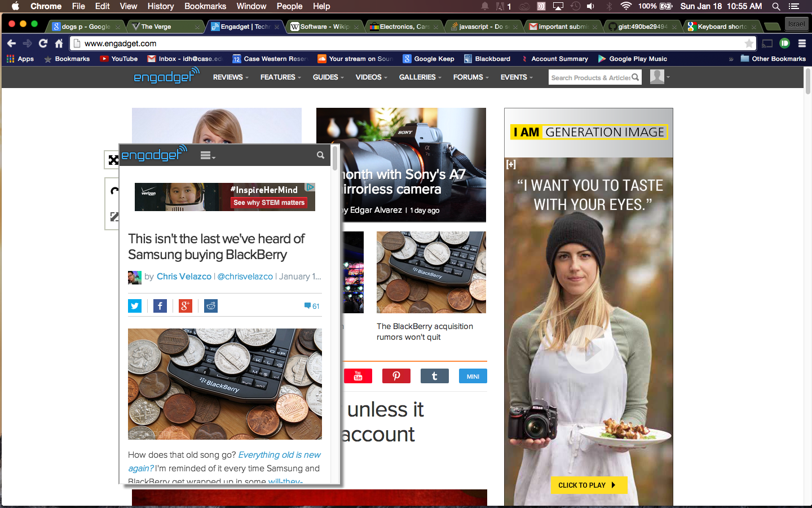The width and height of the screenshot is (812, 508).
Task: Click search magnifier in mini popup
Action: tap(320, 155)
